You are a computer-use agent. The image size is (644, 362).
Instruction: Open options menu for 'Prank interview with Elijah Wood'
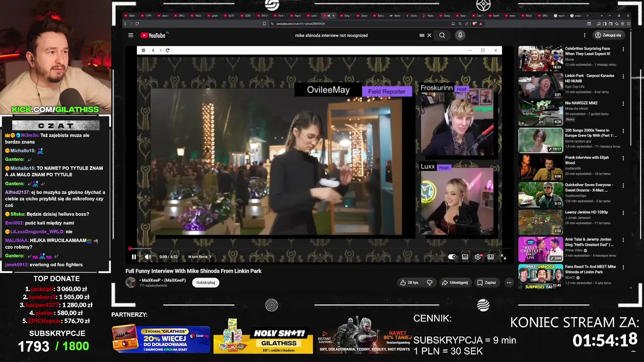point(623,158)
